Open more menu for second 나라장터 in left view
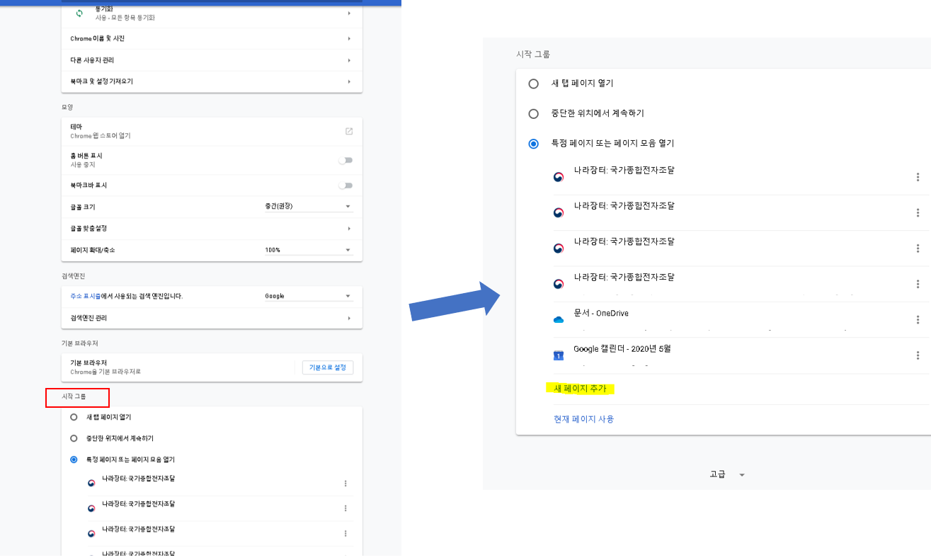 tap(345, 508)
